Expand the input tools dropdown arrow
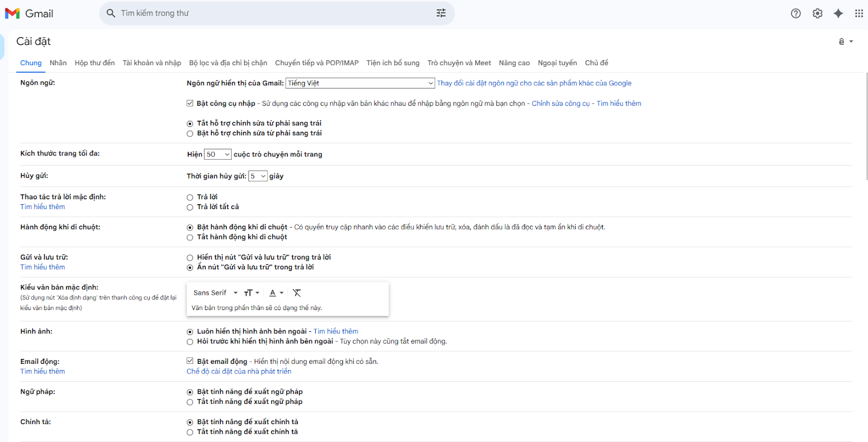 coord(851,42)
